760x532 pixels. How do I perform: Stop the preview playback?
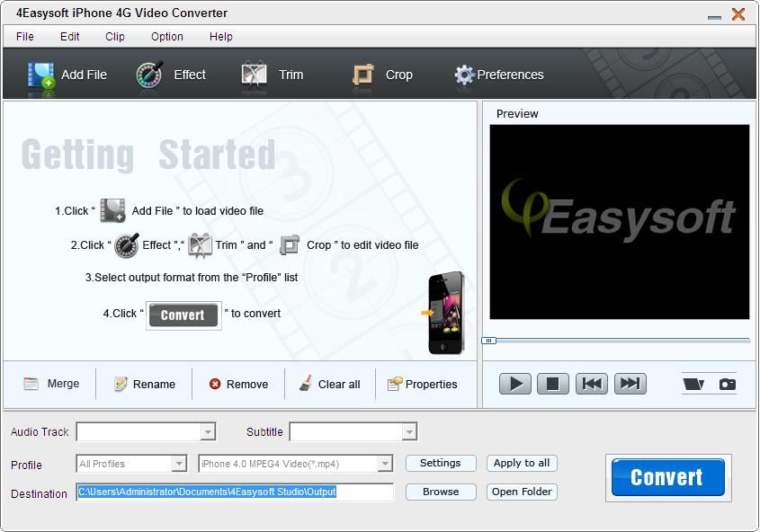[x=552, y=384]
